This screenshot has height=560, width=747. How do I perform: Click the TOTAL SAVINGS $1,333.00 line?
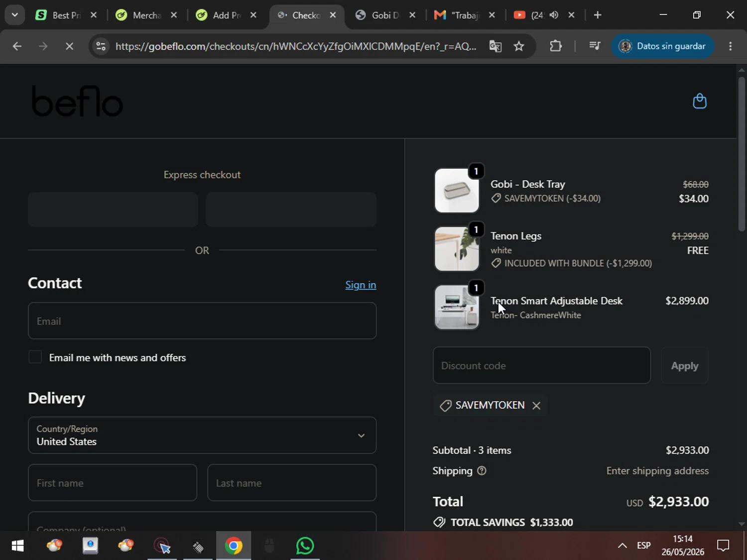[x=503, y=522]
